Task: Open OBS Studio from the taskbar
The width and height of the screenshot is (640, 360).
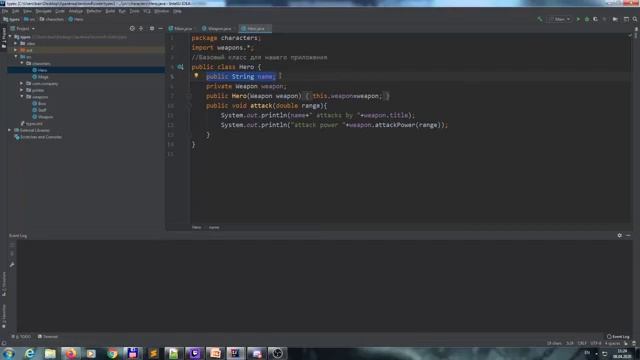Action: click(x=277, y=353)
